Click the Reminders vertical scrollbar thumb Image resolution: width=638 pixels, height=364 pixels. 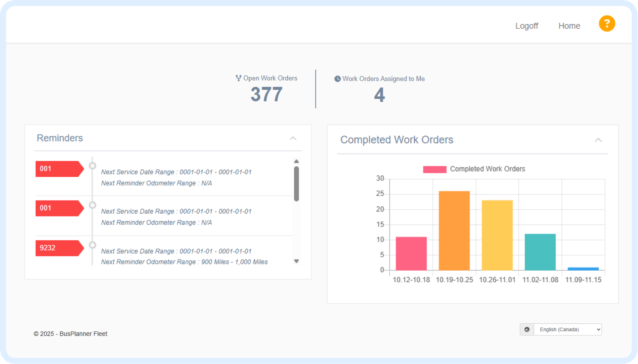(296, 183)
